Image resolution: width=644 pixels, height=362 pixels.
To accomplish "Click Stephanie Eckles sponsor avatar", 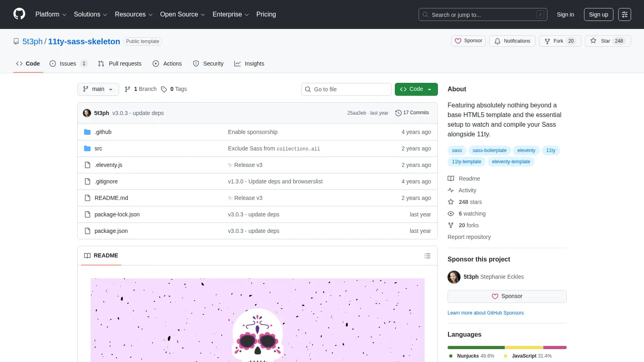I will [x=454, y=277].
